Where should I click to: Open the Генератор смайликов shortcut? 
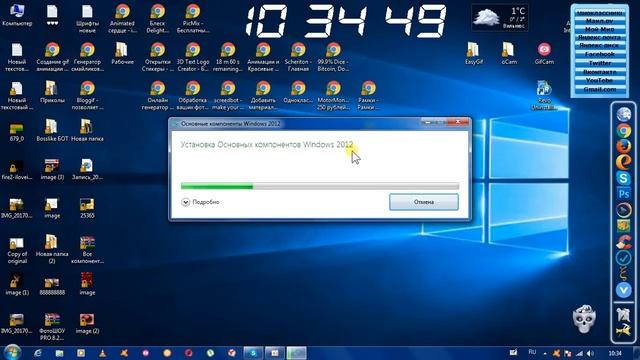tap(87, 57)
